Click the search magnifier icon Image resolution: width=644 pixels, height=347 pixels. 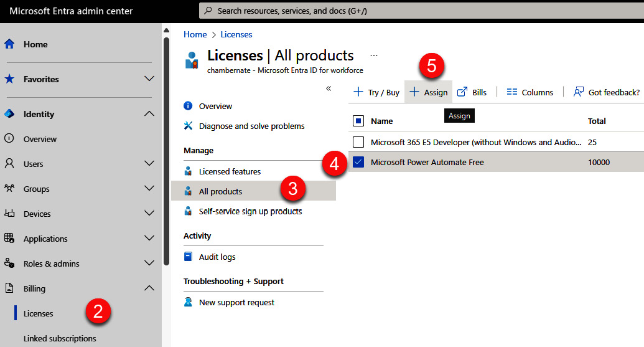pyautogui.click(x=208, y=10)
